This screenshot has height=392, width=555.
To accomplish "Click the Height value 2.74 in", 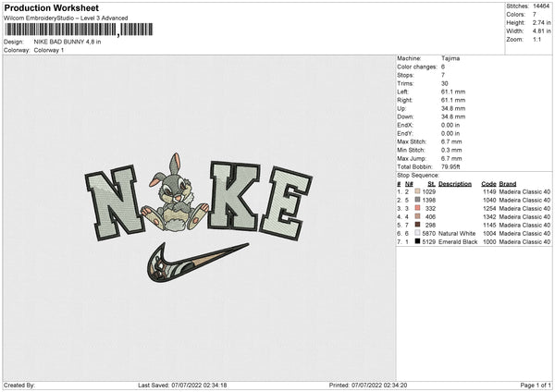I will (541, 22).
